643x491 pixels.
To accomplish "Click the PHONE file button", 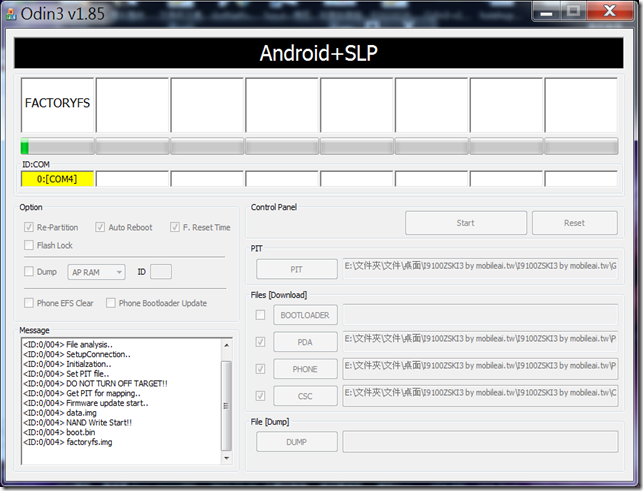I will [x=306, y=369].
